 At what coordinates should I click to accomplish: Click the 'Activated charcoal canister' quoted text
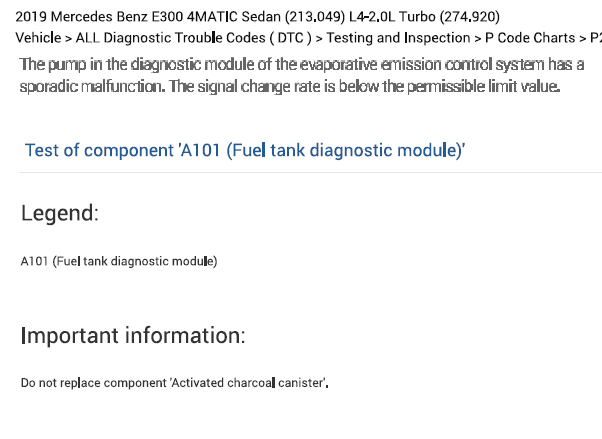tap(249, 383)
